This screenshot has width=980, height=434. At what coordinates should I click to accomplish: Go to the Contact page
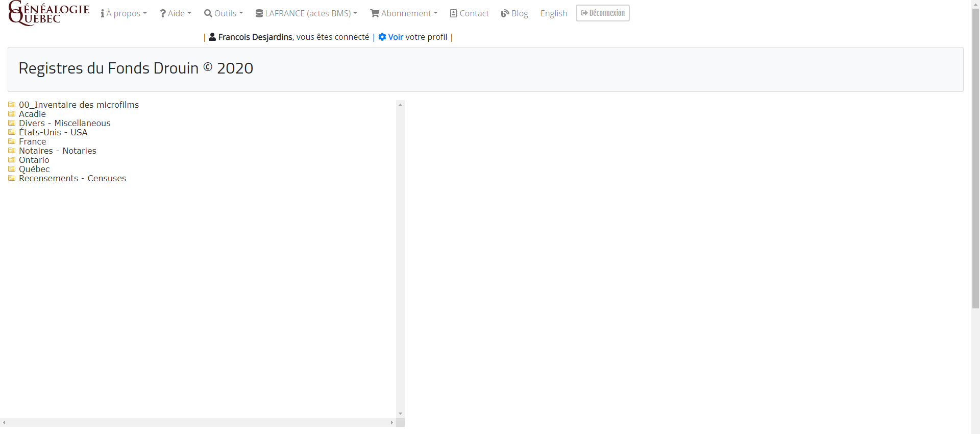470,13
